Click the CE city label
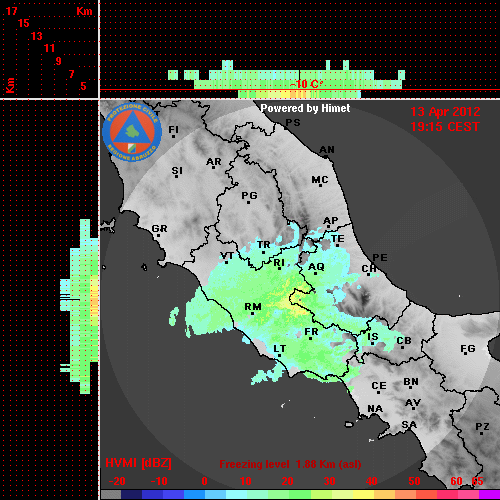The width and height of the screenshot is (500, 500). (379, 386)
